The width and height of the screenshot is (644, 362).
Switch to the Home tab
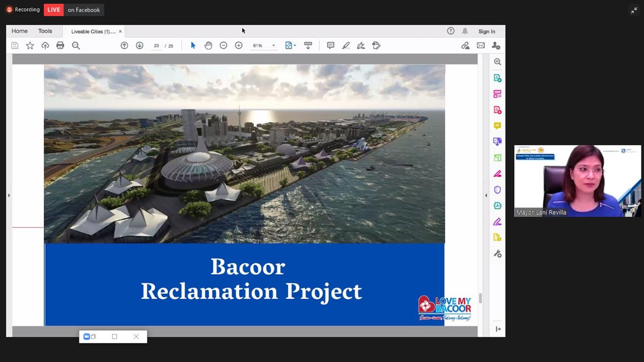20,31
